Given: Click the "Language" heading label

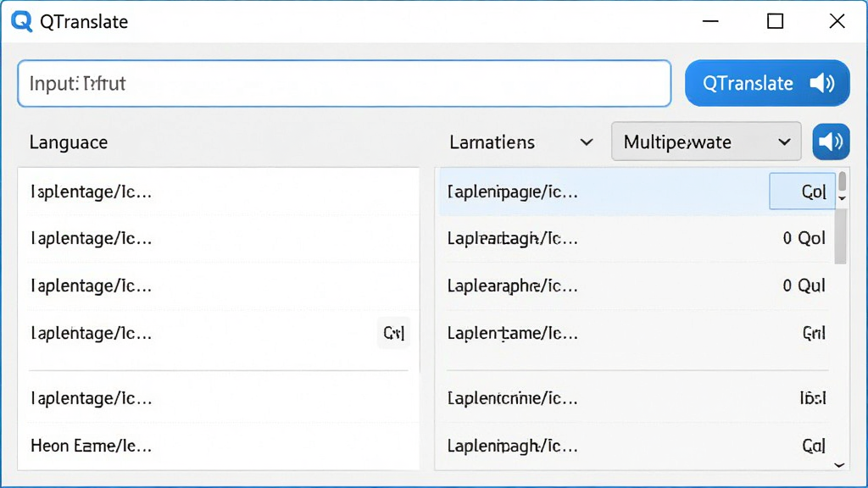Looking at the screenshot, I should (69, 142).
